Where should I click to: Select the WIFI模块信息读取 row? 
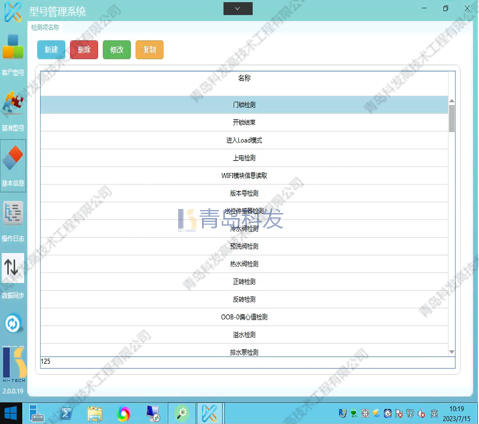click(x=244, y=175)
